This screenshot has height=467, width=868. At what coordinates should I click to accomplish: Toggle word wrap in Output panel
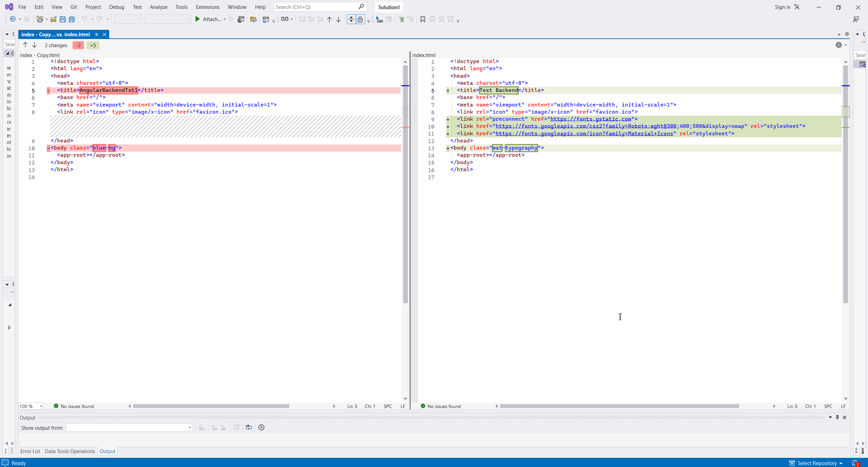tap(249, 427)
